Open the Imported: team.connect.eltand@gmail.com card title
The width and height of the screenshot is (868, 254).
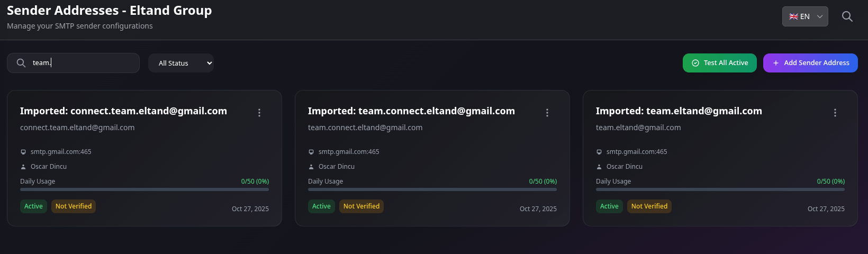(411, 111)
